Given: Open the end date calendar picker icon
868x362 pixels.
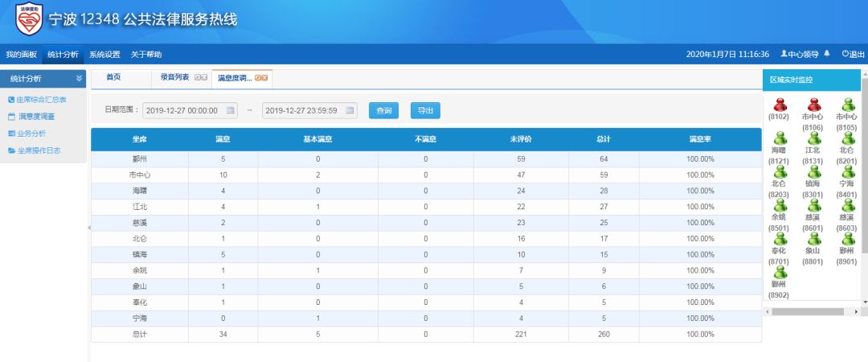Looking at the screenshot, I should pyautogui.click(x=350, y=110).
